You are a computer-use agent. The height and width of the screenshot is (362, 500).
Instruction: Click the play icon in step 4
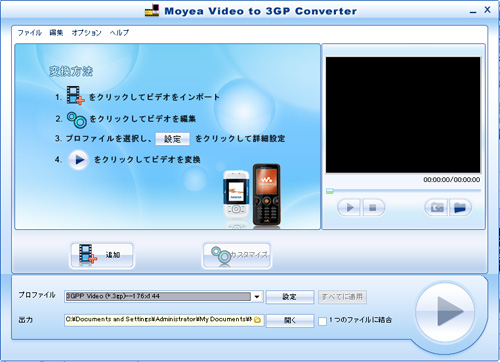pos(79,160)
